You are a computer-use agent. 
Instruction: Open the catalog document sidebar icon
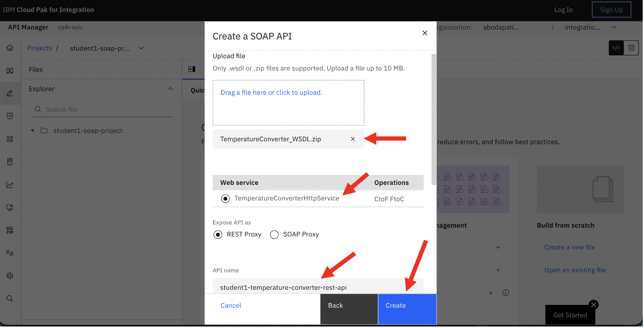pyautogui.click(x=10, y=162)
